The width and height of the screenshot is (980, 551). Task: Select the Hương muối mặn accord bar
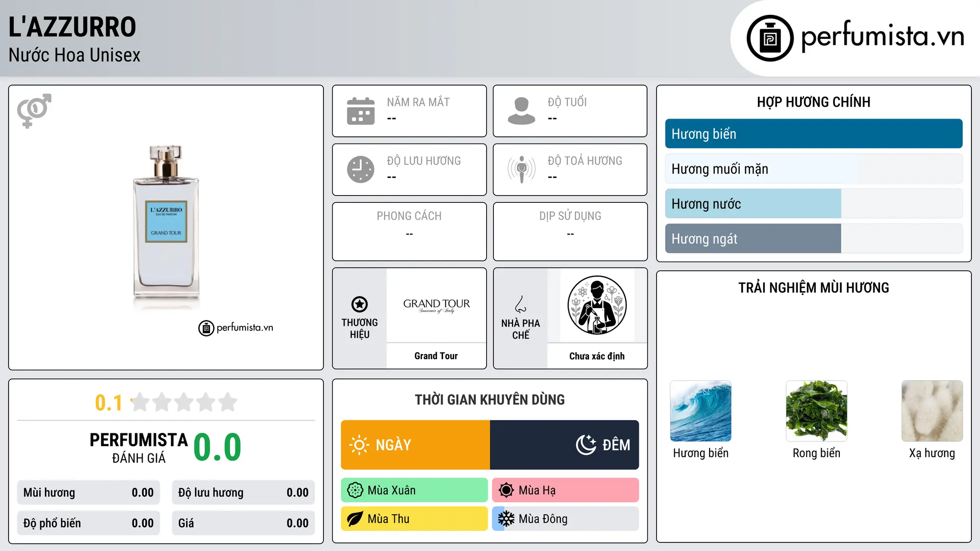point(813,169)
